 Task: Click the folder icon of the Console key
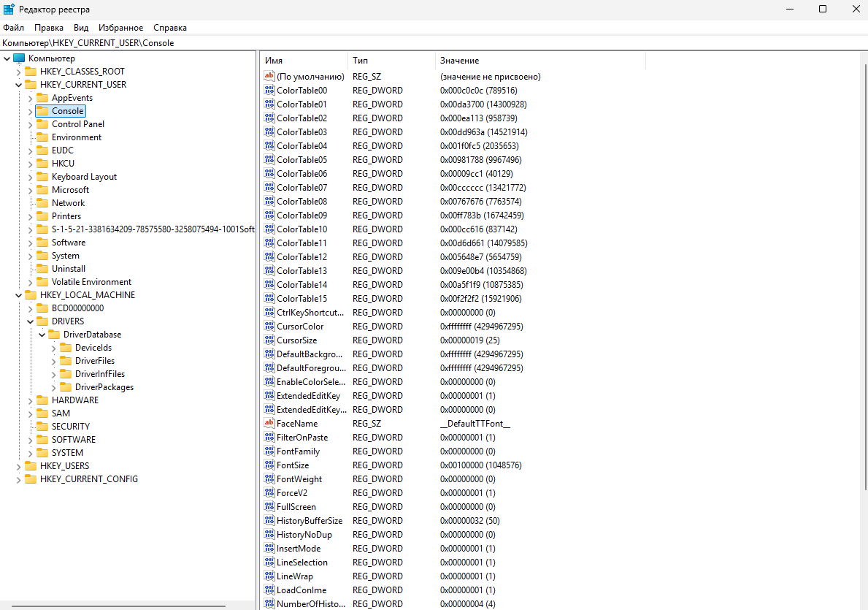click(42, 111)
